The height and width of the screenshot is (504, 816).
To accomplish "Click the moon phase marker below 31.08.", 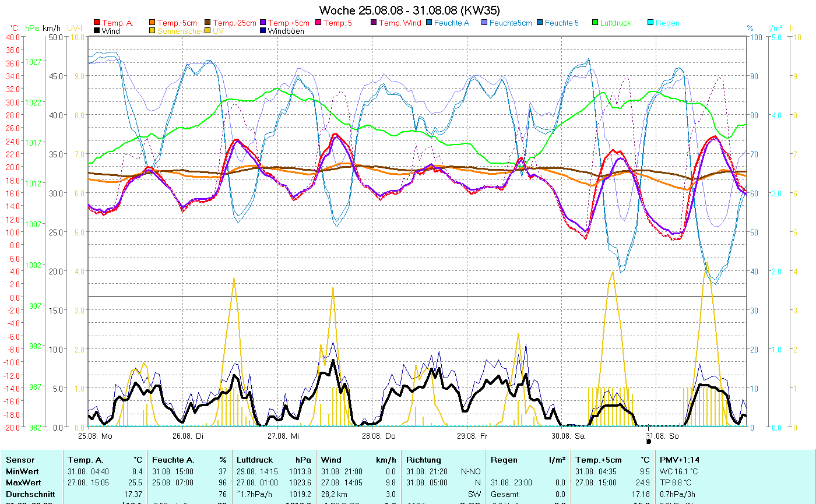I will click(x=648, y=442).
